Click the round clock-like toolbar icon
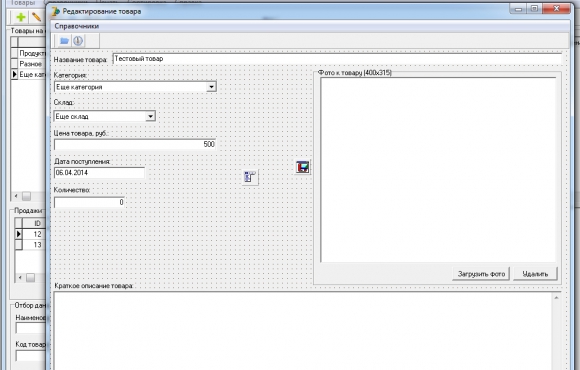Image resolution: width=580 pixels, height=370 pixels. pyautogui.click(x=78, y=41)
